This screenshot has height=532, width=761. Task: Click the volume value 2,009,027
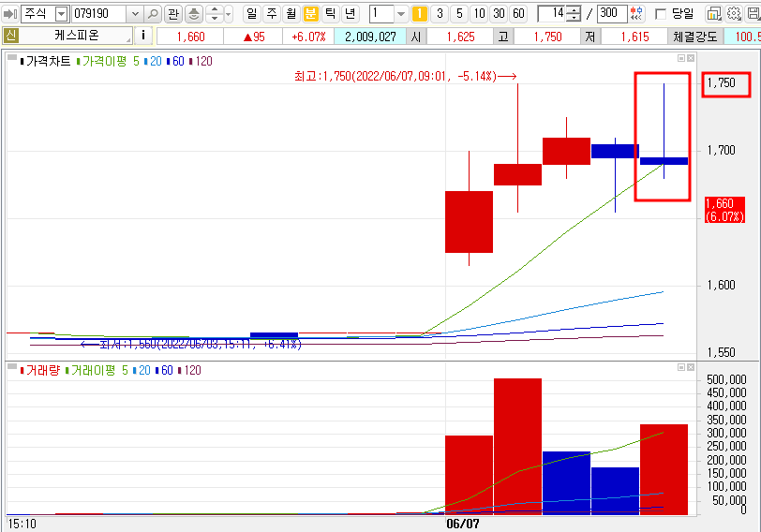click(x=370, y=37)
